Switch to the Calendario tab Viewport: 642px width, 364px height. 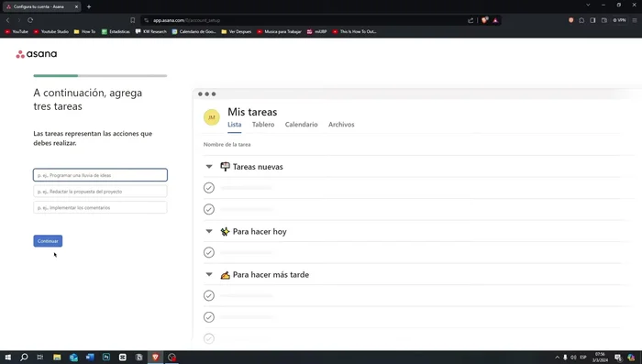302,125
